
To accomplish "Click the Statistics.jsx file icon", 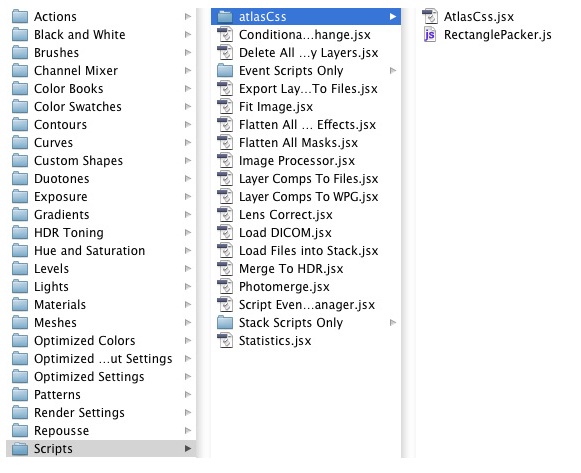I will pos(225,340).
